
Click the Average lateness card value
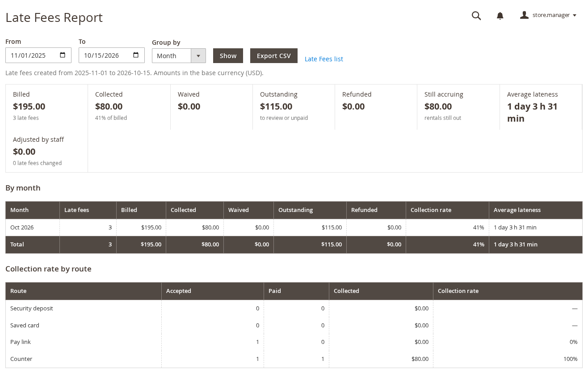click(532, 112)
